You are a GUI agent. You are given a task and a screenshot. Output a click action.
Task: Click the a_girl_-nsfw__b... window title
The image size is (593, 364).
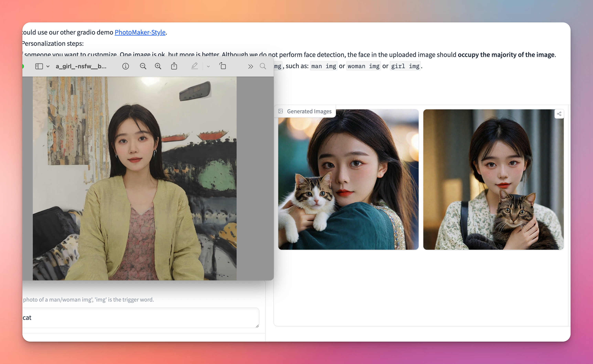tap(81, 66)
